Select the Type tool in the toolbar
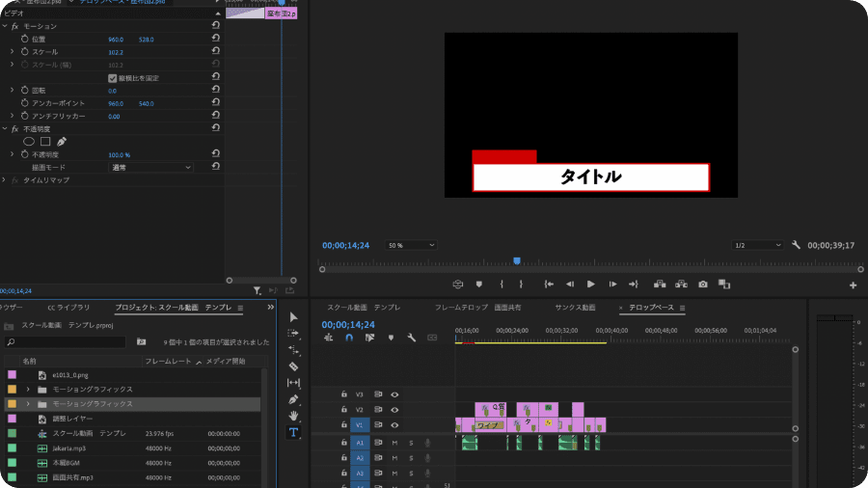868x488 pixels. [x=294, y=432]
